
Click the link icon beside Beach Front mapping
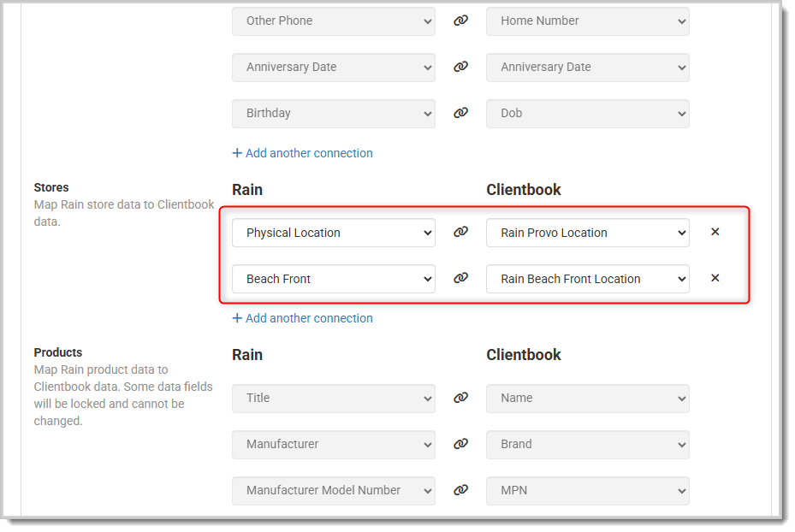pos(460,277)
